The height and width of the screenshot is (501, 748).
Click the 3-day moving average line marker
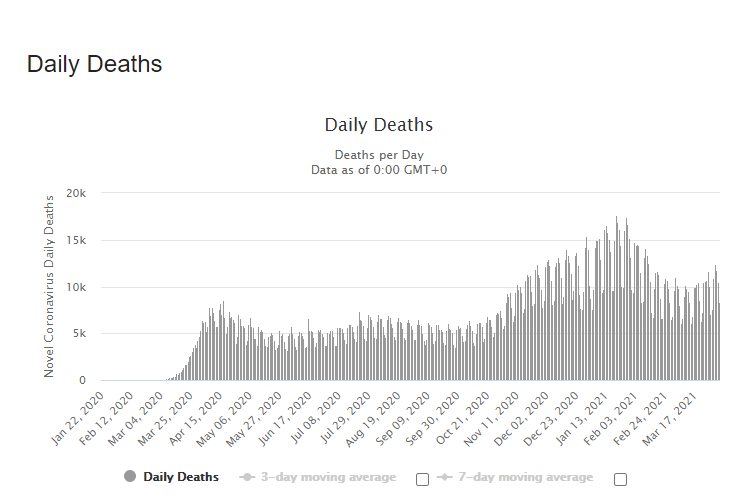click(247, 477)
